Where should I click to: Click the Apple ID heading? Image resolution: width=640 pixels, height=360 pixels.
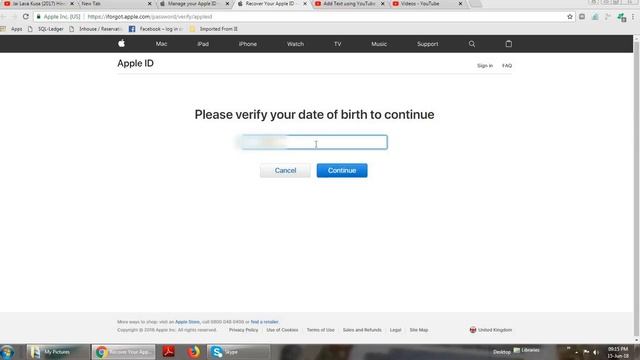[136, 63]
